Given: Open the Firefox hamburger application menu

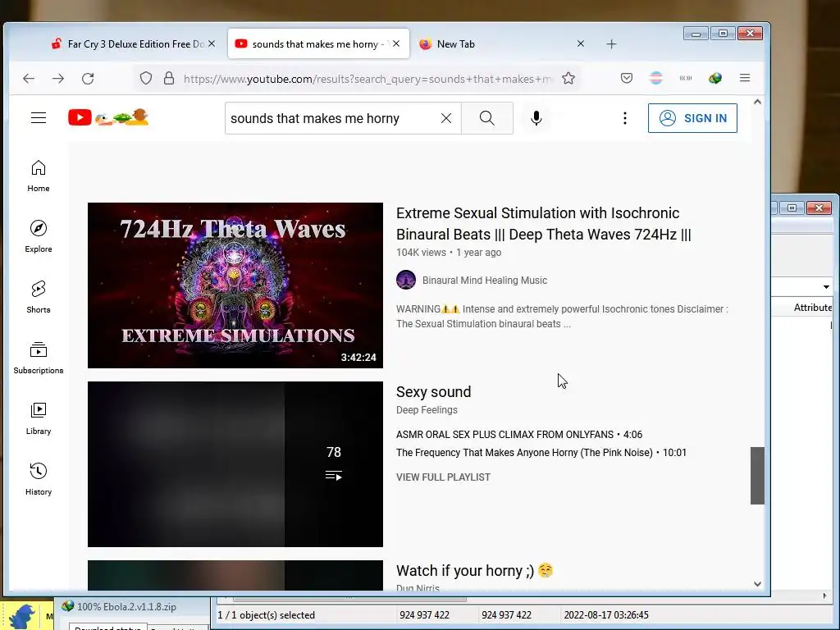Looking at the screenshot, I should coord(745,78).
